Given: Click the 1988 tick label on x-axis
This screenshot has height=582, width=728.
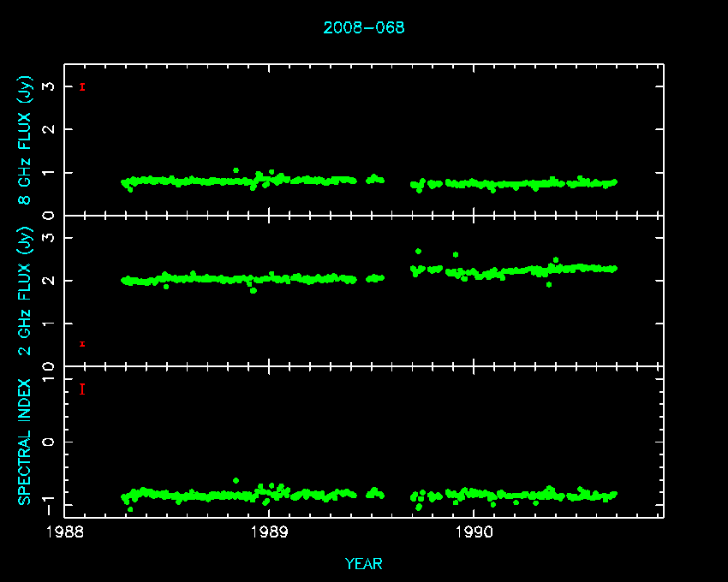Looking at the screenshot, I should (65, 532).
